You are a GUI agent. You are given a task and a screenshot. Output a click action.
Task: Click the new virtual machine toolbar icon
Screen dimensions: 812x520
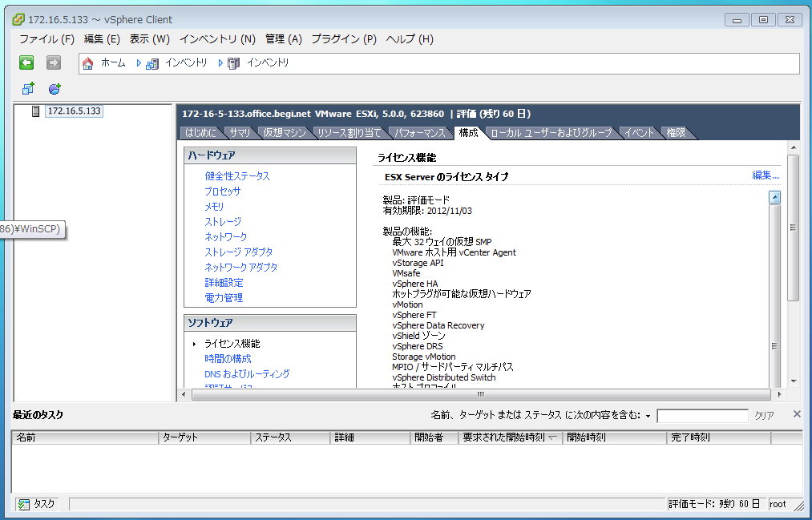[28, 88]
